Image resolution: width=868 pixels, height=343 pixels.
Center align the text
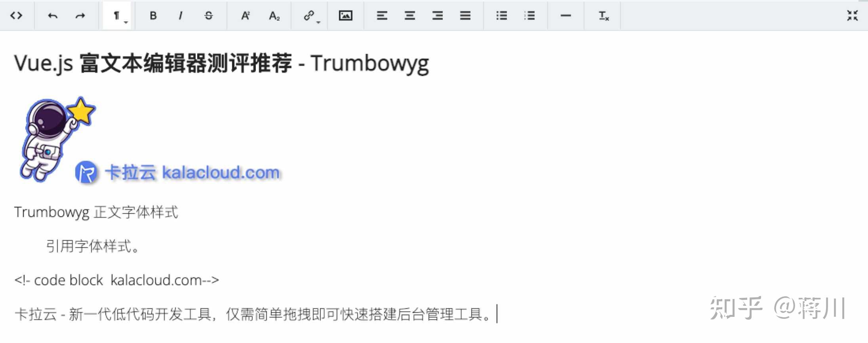(x=410, y=15)
